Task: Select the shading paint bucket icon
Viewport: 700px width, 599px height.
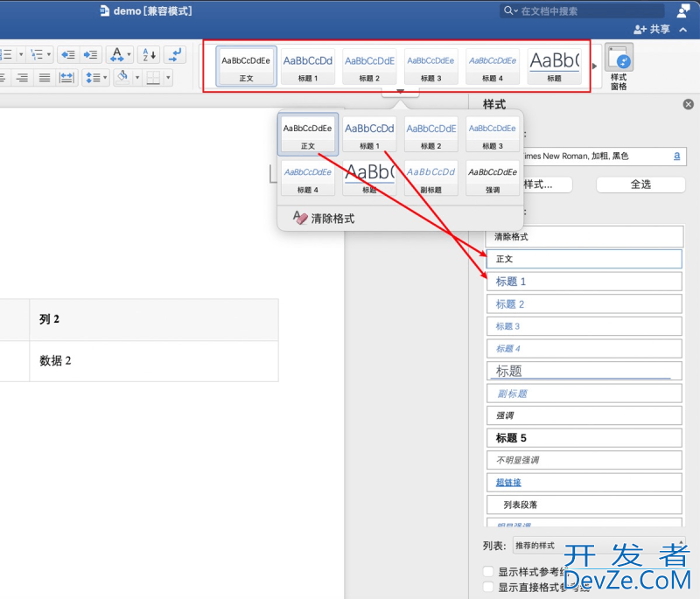Action: click(x=122, y=77)
